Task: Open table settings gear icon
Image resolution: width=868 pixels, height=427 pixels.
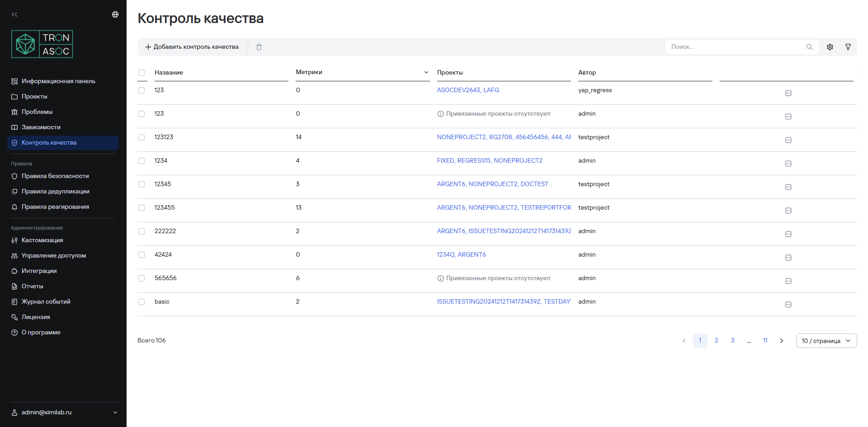Action: pos(830,47)
